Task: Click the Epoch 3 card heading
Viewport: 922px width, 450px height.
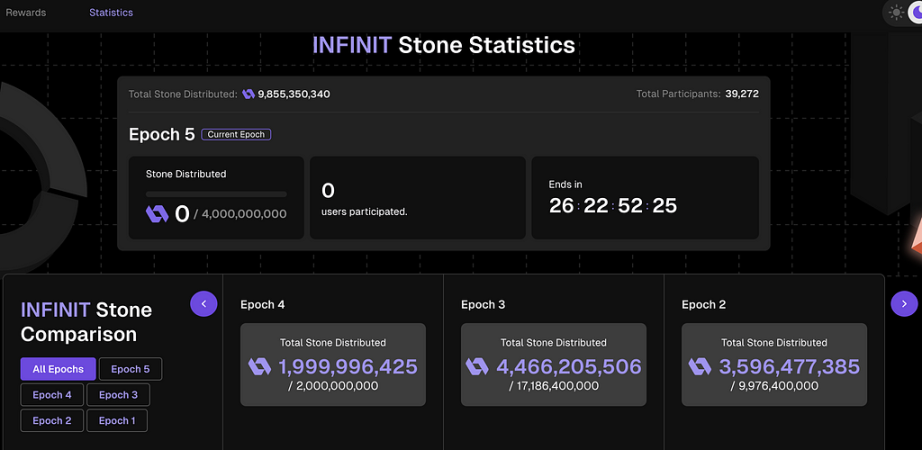Action: point(483,305)
